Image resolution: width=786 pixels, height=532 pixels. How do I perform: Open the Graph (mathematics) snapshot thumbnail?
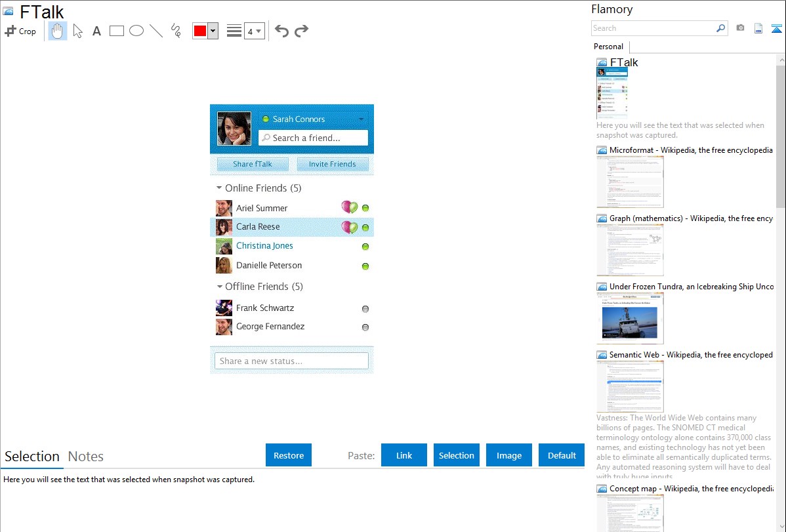point(630,250)
